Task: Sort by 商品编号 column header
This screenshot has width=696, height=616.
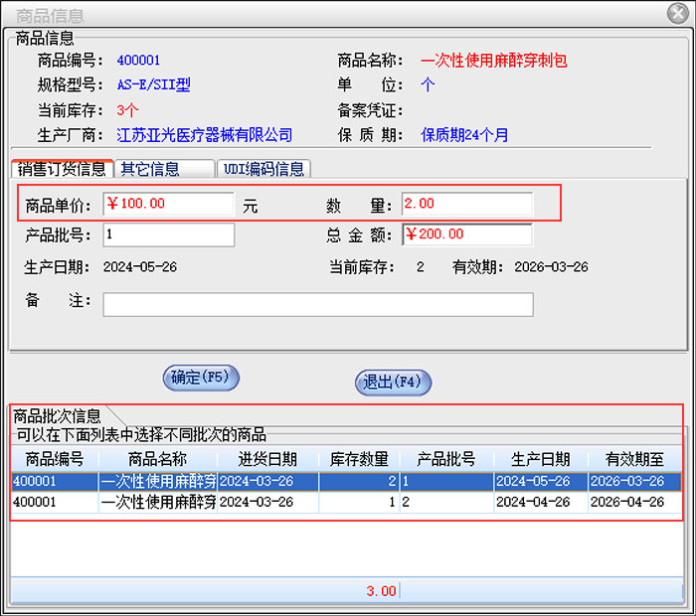Action: pyautogui.click(x=55, y=459)
